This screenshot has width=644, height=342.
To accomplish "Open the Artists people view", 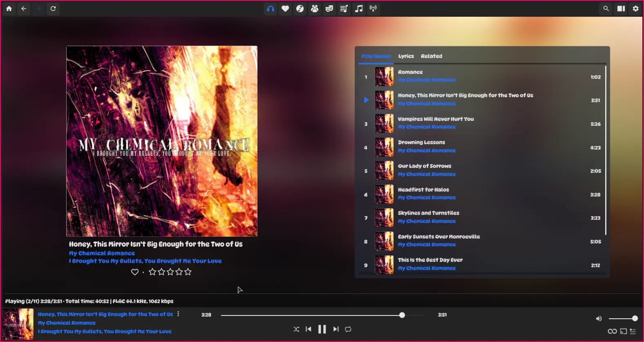I will [x=315, y=9].
